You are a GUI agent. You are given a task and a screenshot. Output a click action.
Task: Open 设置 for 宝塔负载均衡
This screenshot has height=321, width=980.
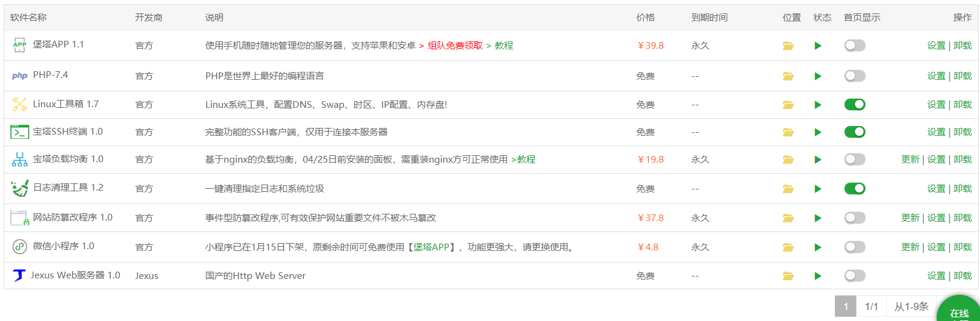(936, 160)
